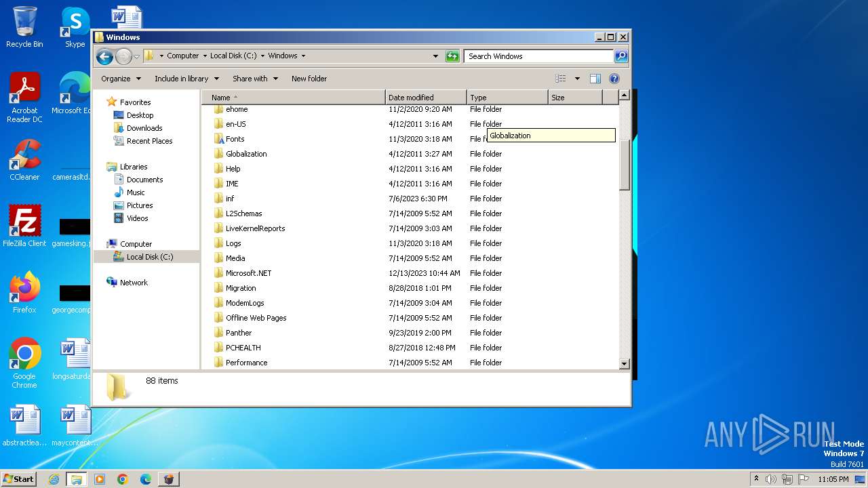Select the ModemLogs folder
This screenshot has width=868, height=488.
(x=245, y=303)
